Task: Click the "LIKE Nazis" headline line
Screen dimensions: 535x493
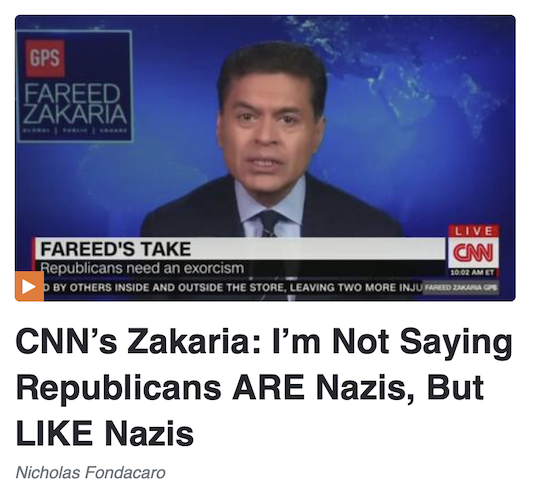Action: pyautogui.click(x=105, y=433)
